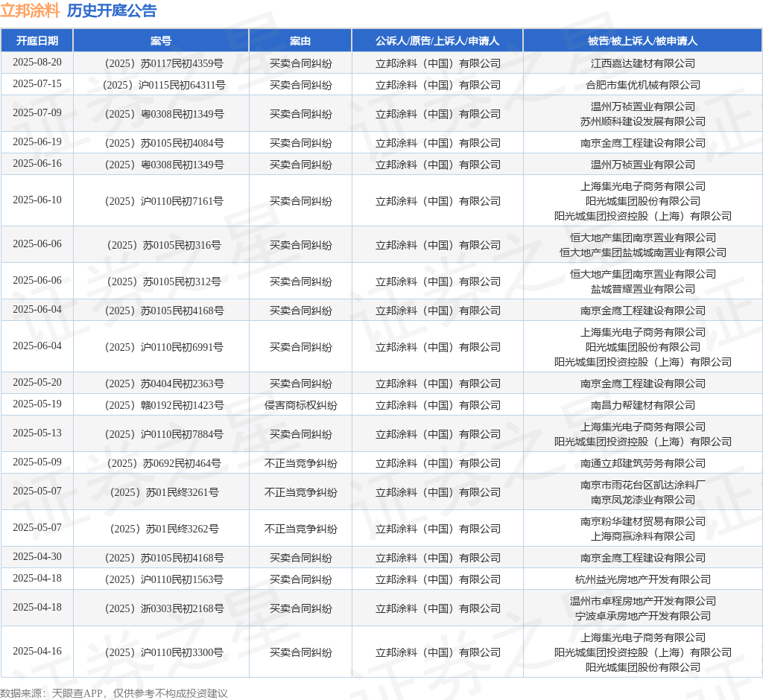Click case number 赣0192民初1423号
Viewport: 763px width, 700px height.
click(x=164, y=405)
